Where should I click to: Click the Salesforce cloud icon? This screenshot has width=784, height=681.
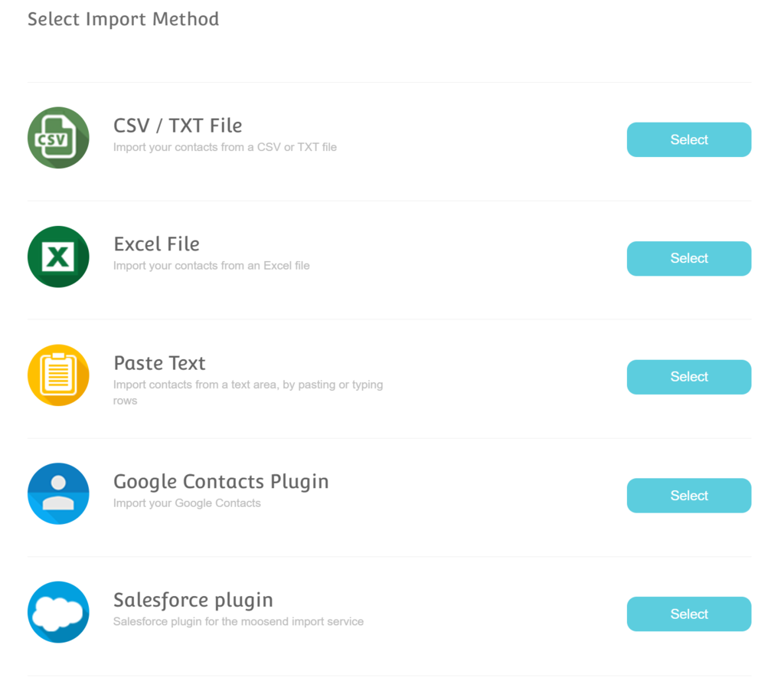click(x=58, y=613)
